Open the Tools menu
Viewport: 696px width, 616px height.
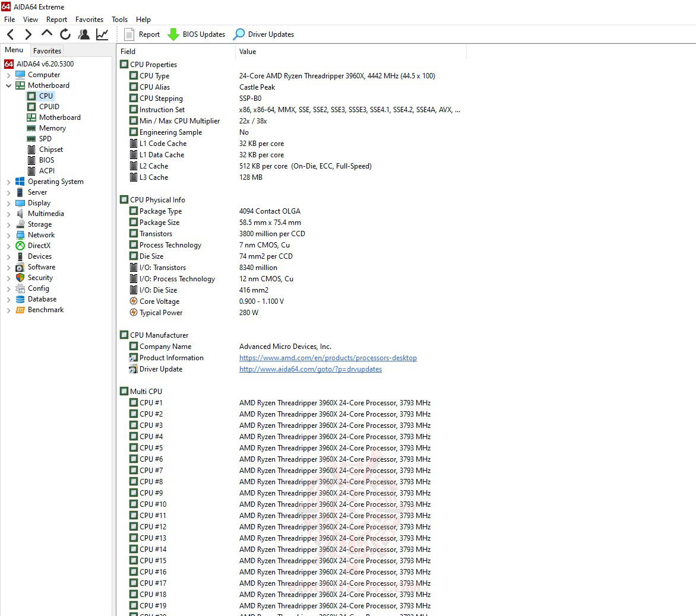(x=119, y=20)
